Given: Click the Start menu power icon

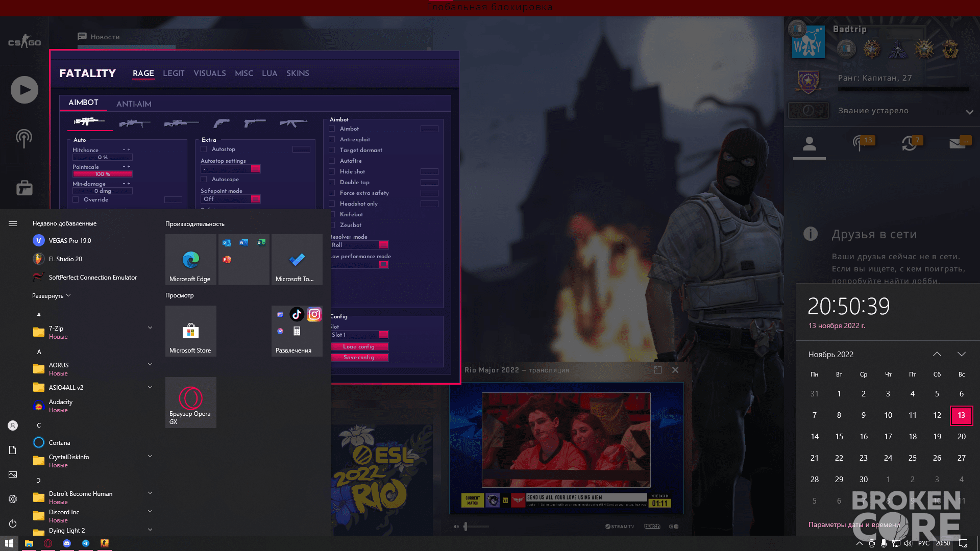Looking at the screenshot, I should [x=13, y=523].
